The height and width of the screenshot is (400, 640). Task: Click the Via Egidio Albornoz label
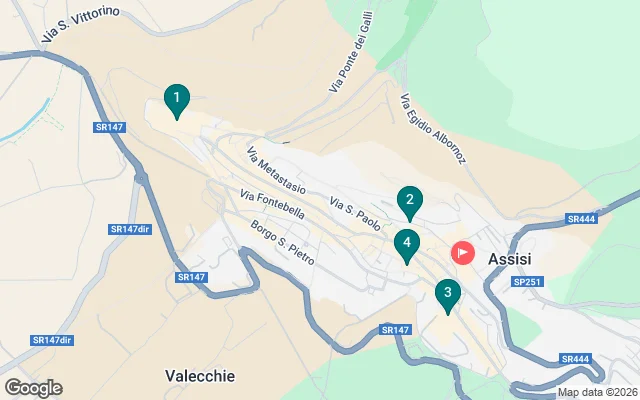click(x=433, y=129)
